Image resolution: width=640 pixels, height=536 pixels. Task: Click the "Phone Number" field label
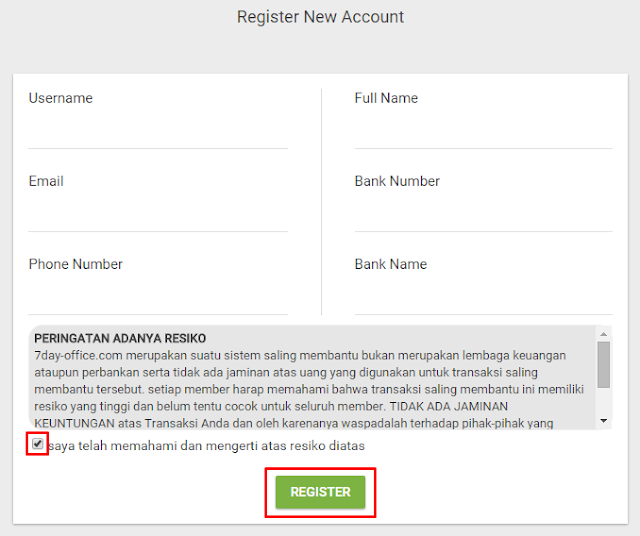point(75,264)
